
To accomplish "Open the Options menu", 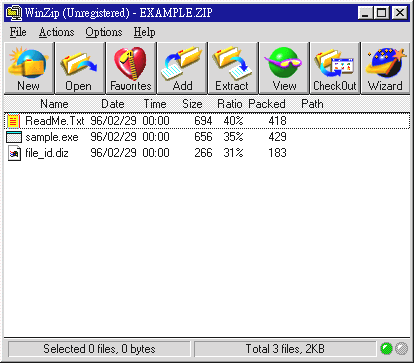I will tap(104, 32).
